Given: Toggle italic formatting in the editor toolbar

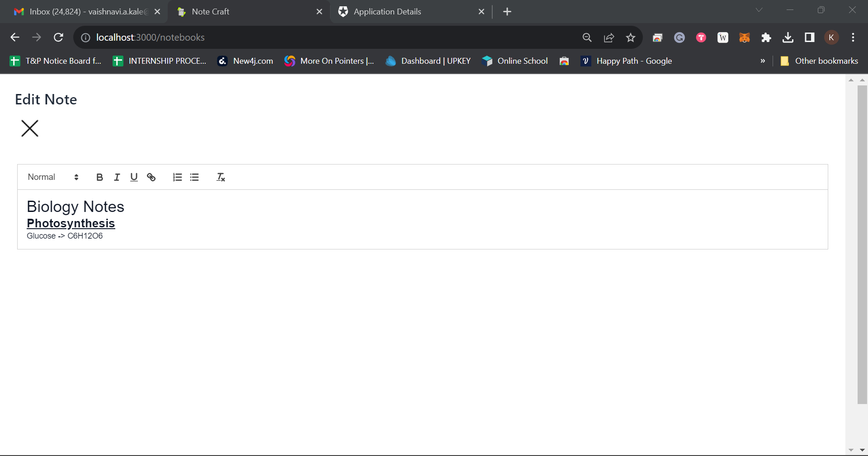Looking at the screenshot, I should tap(117, 177).
